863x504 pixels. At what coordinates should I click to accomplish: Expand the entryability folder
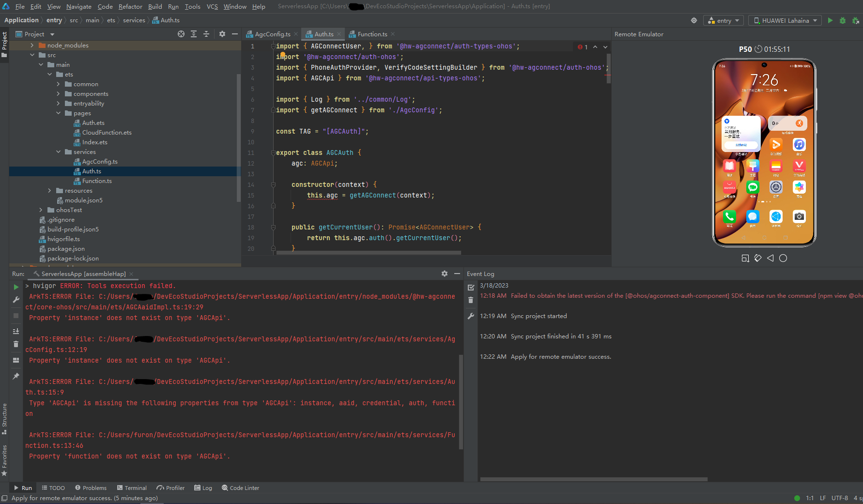click(59, 103)
